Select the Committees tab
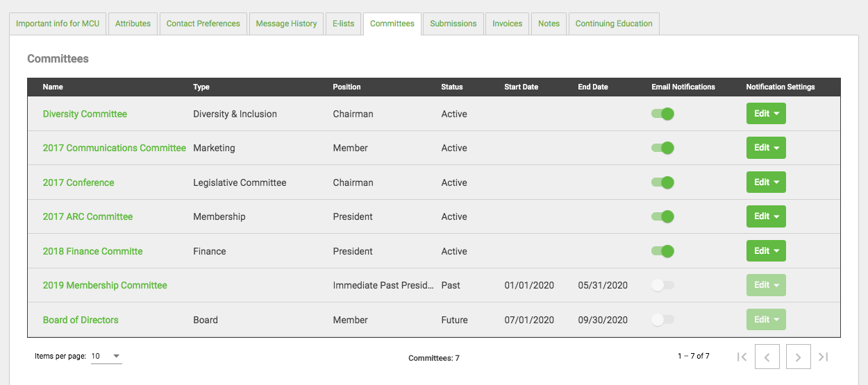868x385 pixels. pyautogui.click(x=392, y=24)
